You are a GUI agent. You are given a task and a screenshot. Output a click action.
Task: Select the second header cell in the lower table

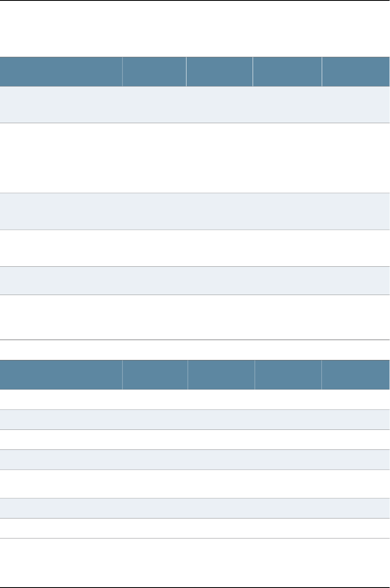(155, 375)
